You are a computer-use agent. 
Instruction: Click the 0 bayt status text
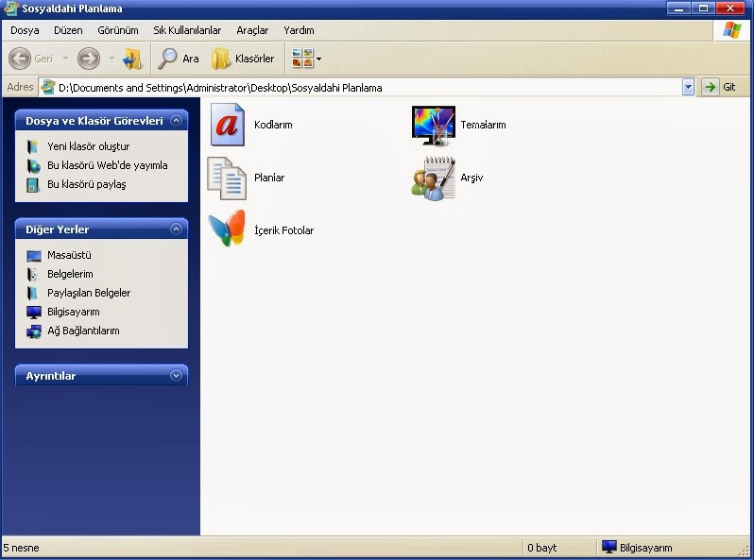[542, 548]
